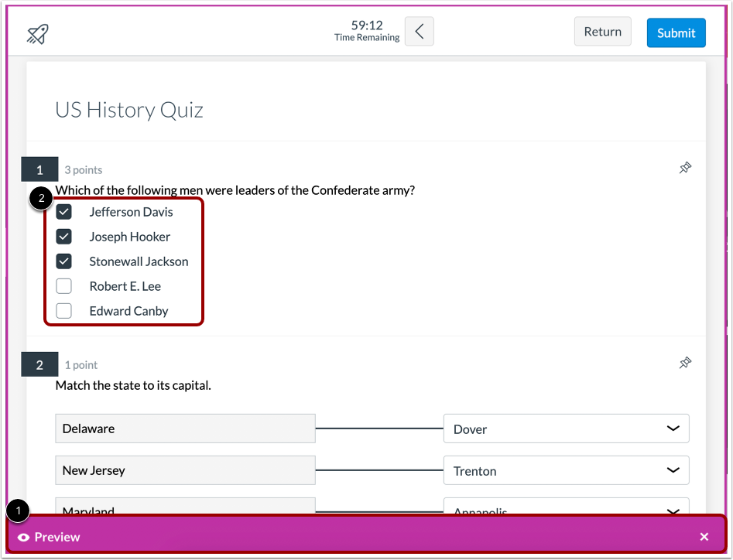
Task: Click the Time Remaining display
Action: point(366,31)
